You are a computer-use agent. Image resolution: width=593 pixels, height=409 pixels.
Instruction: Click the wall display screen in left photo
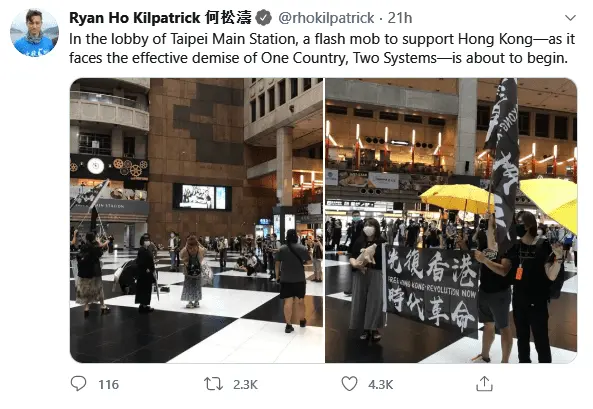pyautogui.click(x=202, y=197)
